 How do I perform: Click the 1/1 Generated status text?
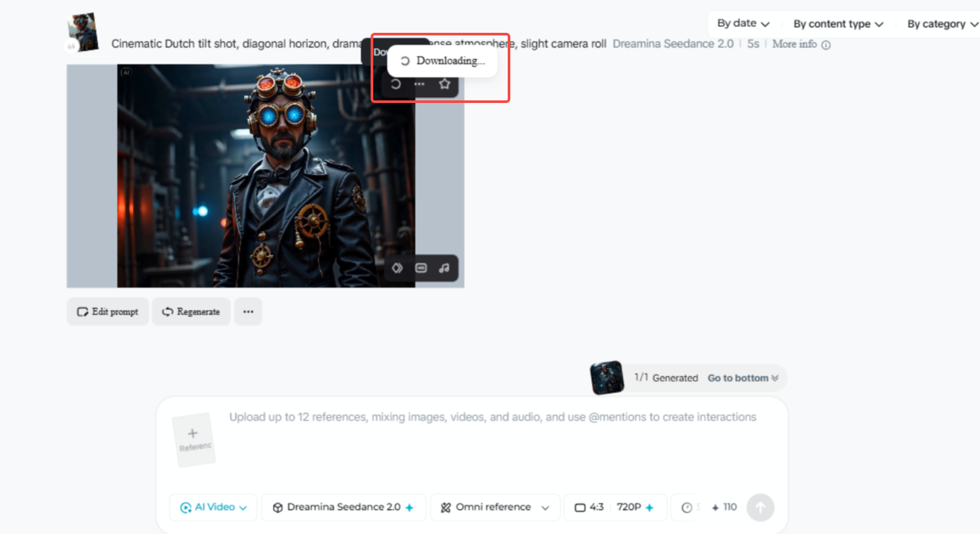(x=666, y=378)
